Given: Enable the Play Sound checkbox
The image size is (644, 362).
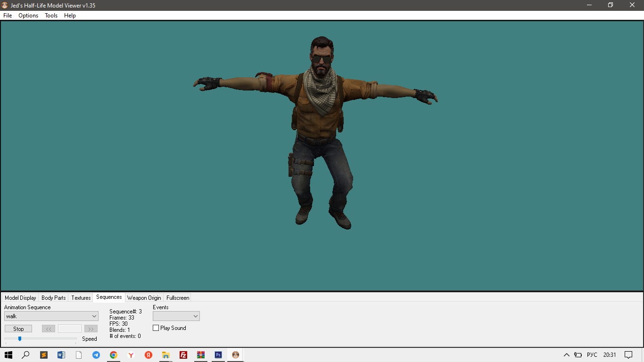Looking at the screenshot, I should [x=156, y=328].
